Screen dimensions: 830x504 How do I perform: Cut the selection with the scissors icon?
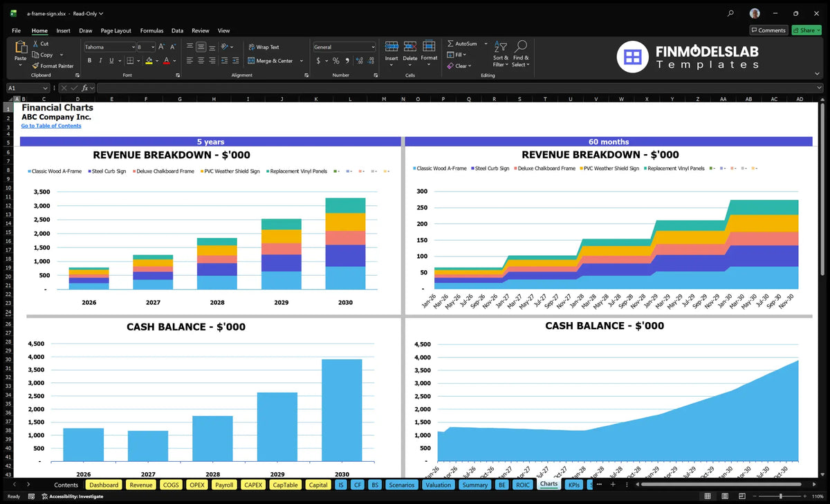[36, 44]
